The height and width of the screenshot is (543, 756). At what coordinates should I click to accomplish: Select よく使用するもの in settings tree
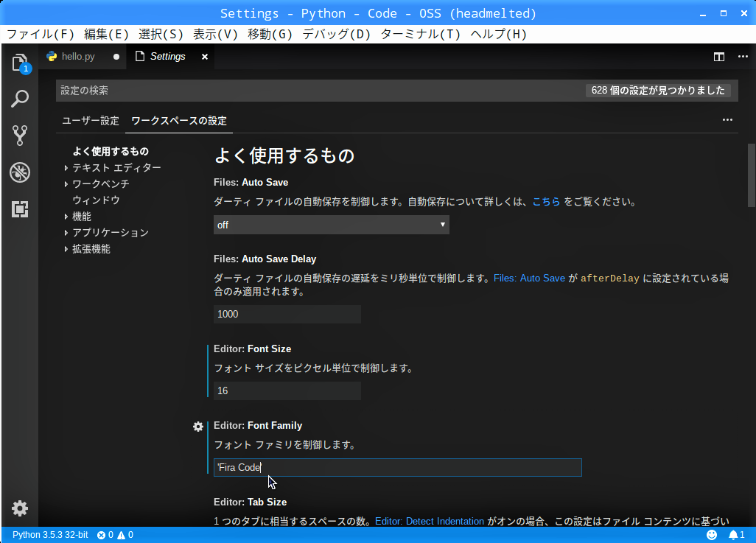click(111, 152)
